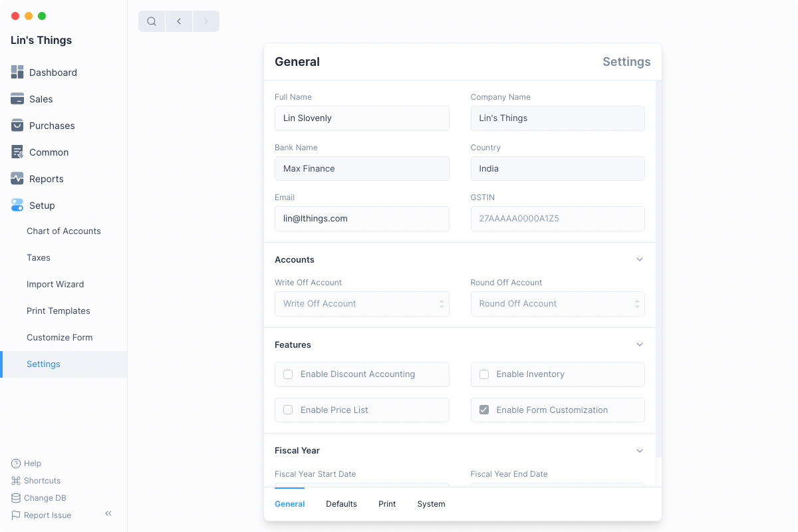This screenshot has height=532, width=798.
Task: Click the Dashboard icon in sidebar
Action: [x=17, y=72]
